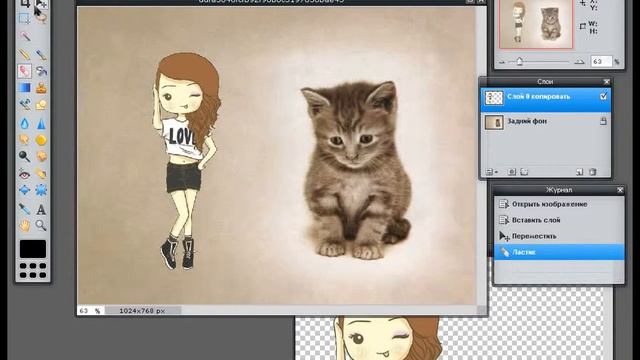Select the Перенестить history step
Viewport: 640px width, 360px height.
tap(559, 236)
